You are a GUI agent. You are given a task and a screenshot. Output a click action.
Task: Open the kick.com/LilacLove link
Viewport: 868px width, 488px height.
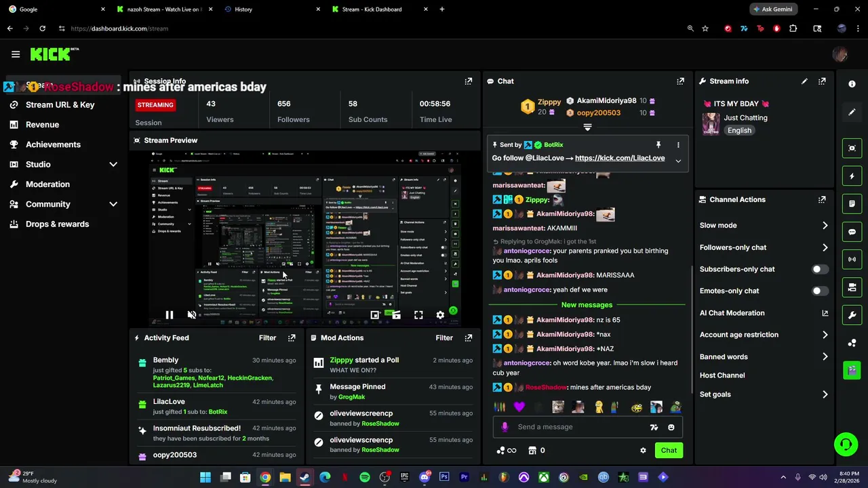[x=620, y=158]
